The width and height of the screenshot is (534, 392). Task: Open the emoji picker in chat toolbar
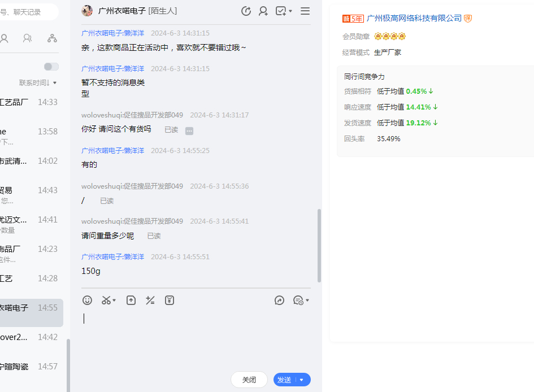click(87, 300)
